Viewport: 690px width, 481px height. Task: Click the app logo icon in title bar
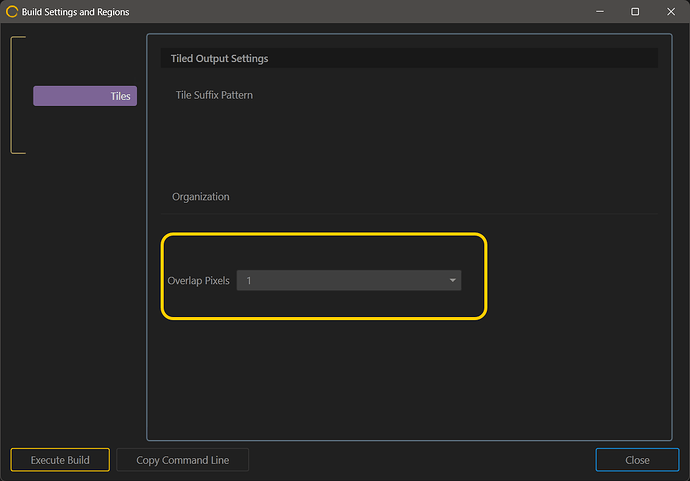(x=12, y=12)
